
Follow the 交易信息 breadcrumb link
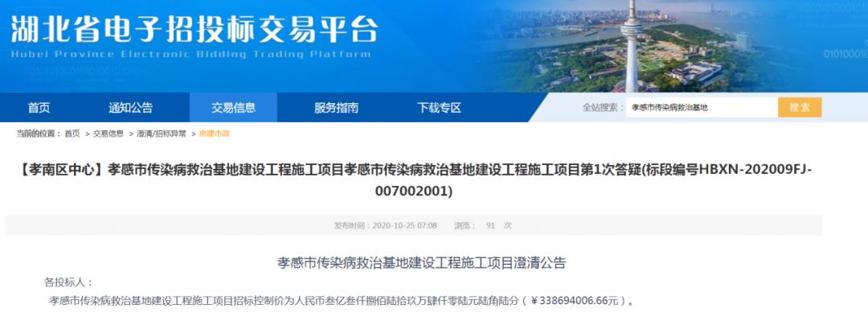point(108,134)
